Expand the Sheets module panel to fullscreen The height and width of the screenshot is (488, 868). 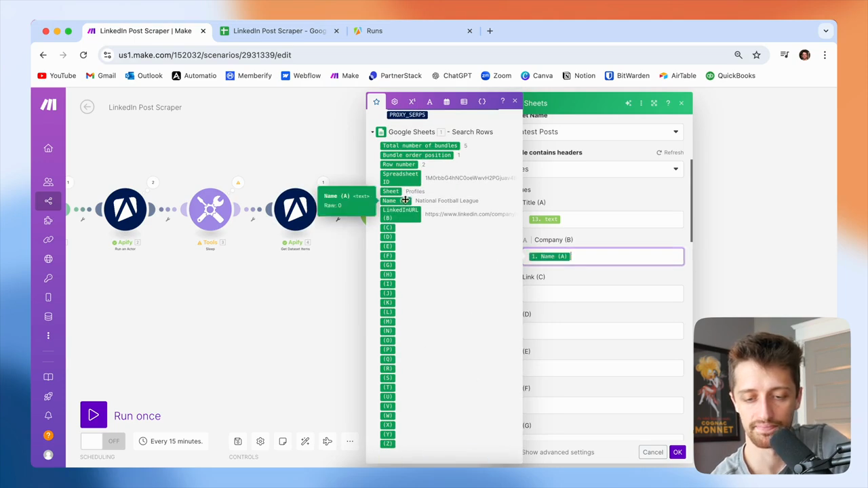(654, 103)
